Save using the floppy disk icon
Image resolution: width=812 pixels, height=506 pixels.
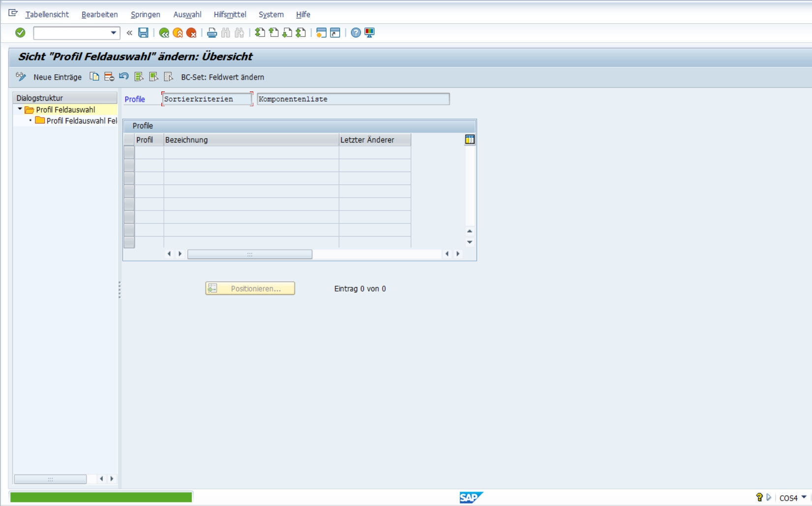143,32
